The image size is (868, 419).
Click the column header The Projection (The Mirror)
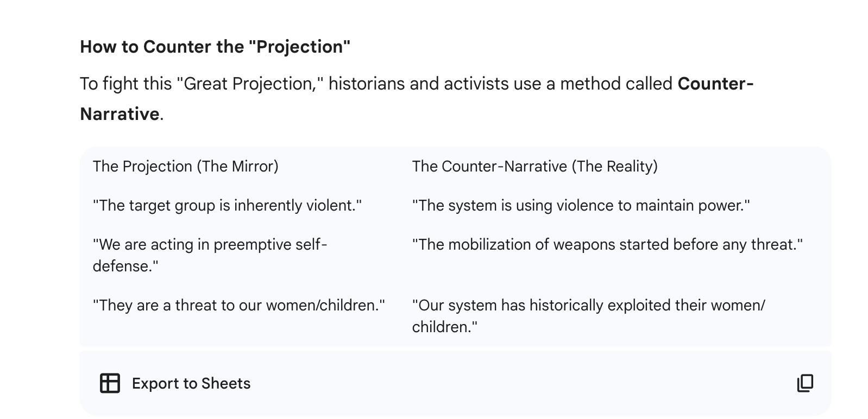(x=185, y=167)
